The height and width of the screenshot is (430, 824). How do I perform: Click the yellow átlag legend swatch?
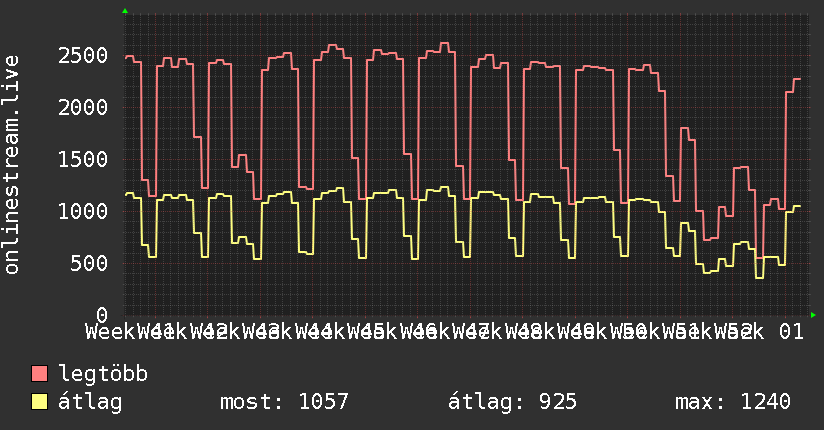[x=39, y=401]
